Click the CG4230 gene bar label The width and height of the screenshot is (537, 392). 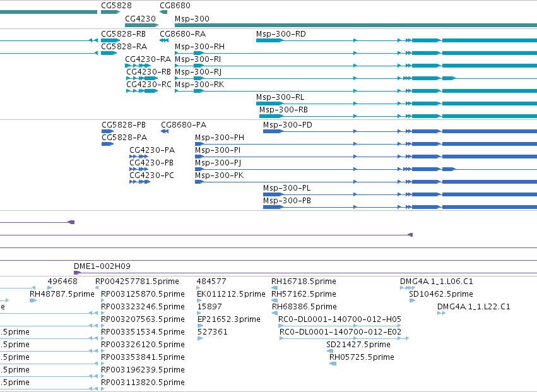point(141,19)
